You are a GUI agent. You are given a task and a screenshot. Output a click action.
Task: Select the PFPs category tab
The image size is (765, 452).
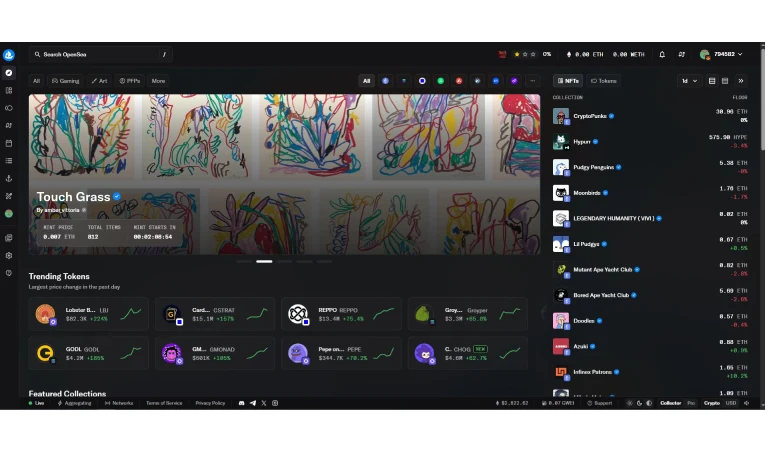pos(129,81)
